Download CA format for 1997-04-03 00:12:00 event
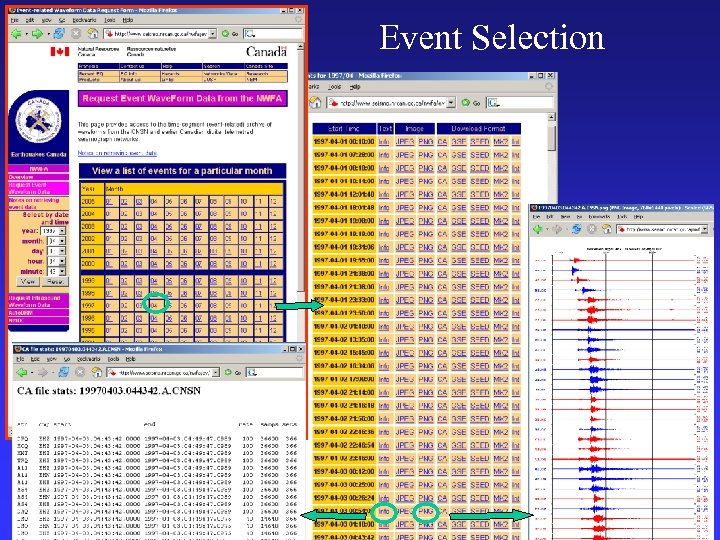The image size is (720, 540). (x=442, y=472)
